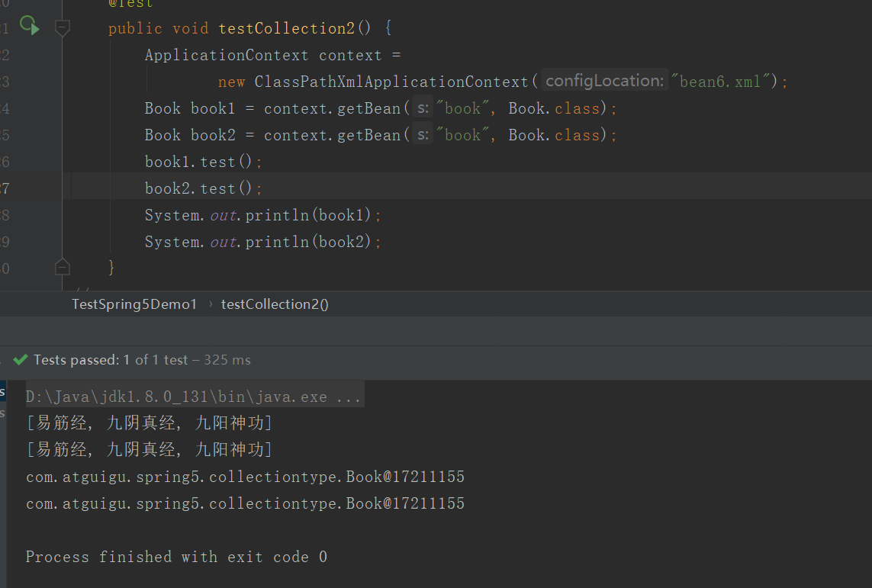Screen dimensions: 872x588
Task: Click System.out.println(book1) statement
Action: [x=262, y=215]
